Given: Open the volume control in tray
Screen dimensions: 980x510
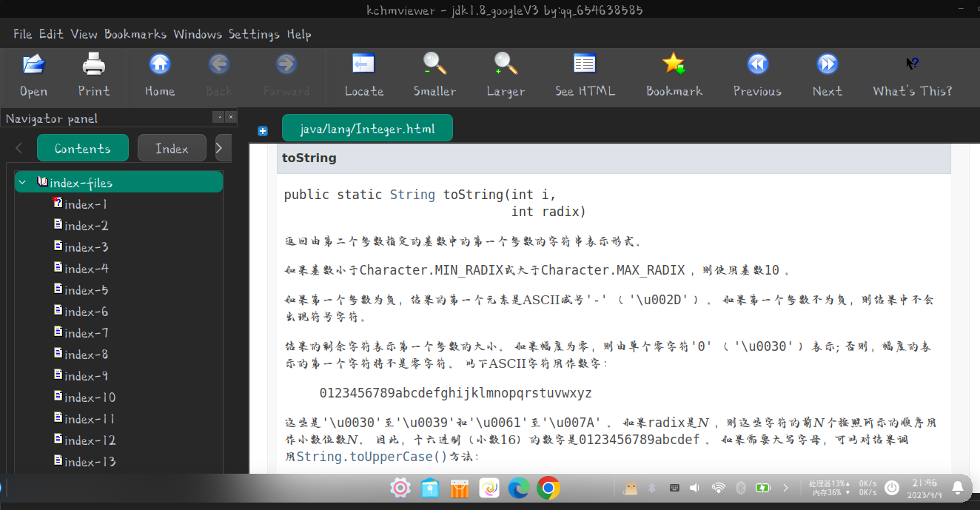Looking at the screenshot, I should [x=695, y=488].
